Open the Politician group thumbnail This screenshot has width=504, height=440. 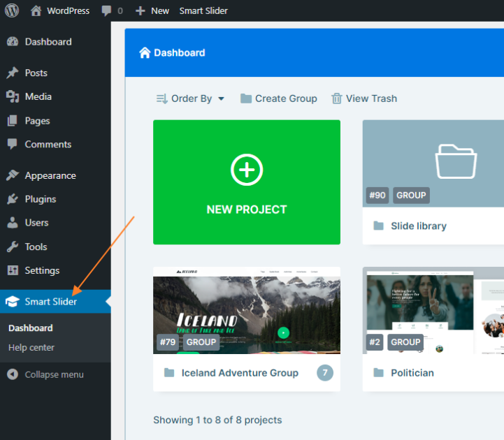click(x=433, y=311)
